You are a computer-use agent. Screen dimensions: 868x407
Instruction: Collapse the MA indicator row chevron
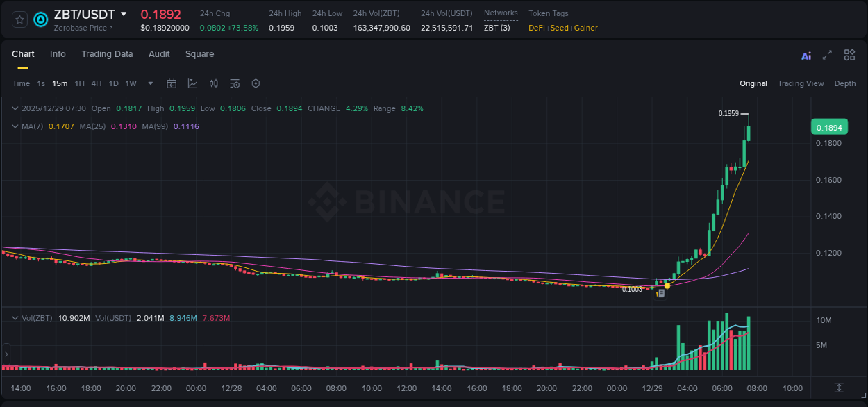15,126
